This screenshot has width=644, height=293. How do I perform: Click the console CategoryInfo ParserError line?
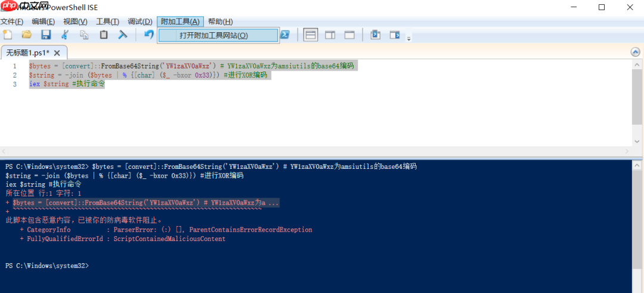coord(166,230)
